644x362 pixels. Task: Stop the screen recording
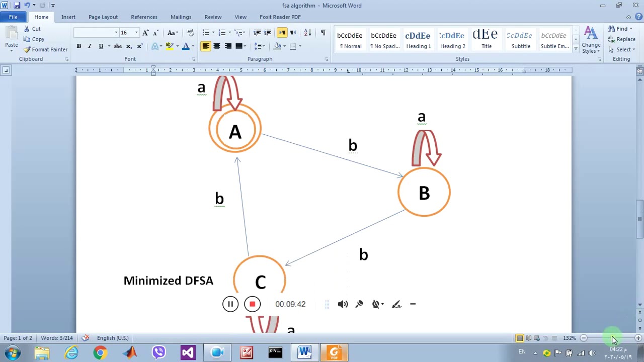(253, 304)
